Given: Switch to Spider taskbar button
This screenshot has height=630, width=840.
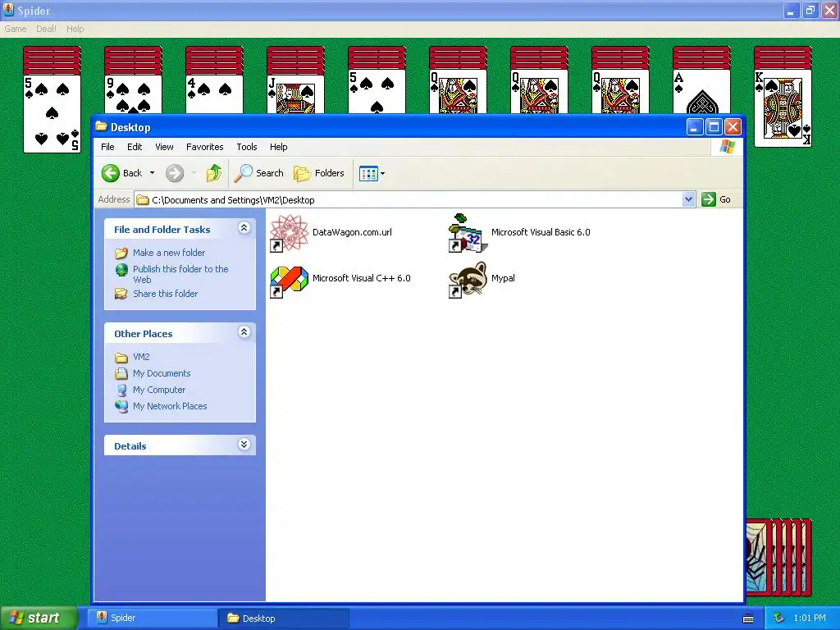Looking at the screenshot, I should [152, 618].
